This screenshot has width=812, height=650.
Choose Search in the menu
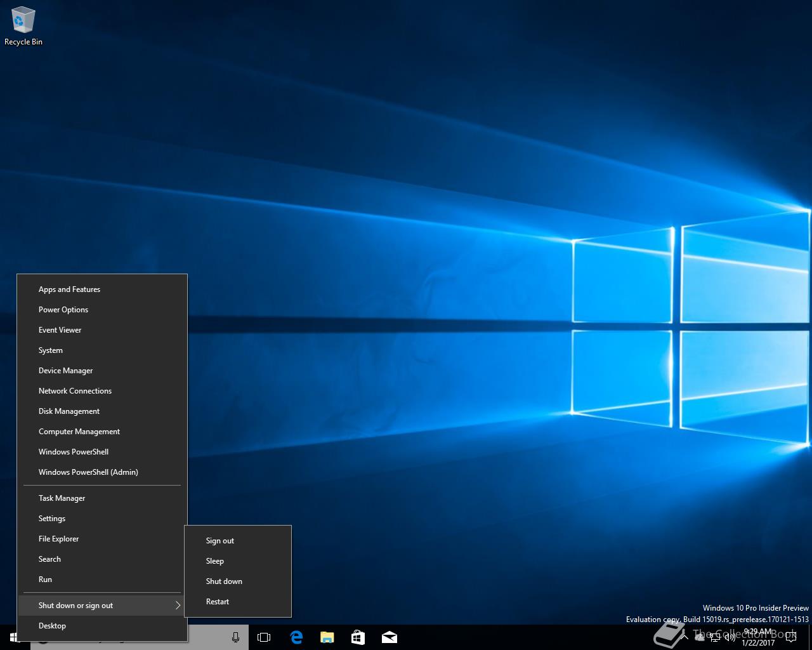[102, 559]
